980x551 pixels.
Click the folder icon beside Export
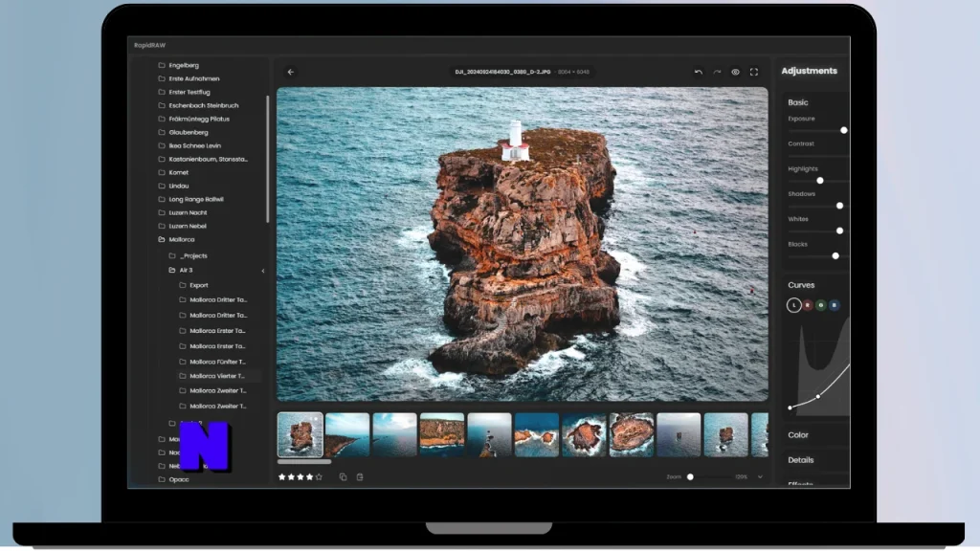tap(183, 285)
